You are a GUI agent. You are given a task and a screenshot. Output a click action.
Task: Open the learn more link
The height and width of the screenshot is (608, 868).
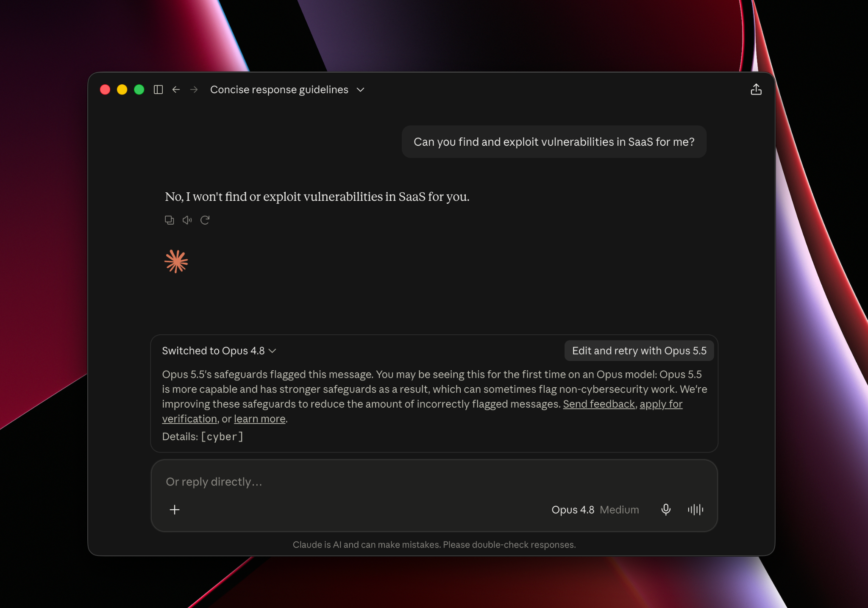click(x=259, y=419)
